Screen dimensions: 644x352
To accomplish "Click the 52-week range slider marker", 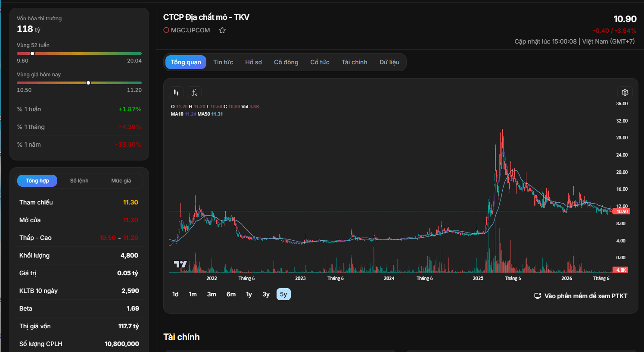I will [x=32, y=53].
